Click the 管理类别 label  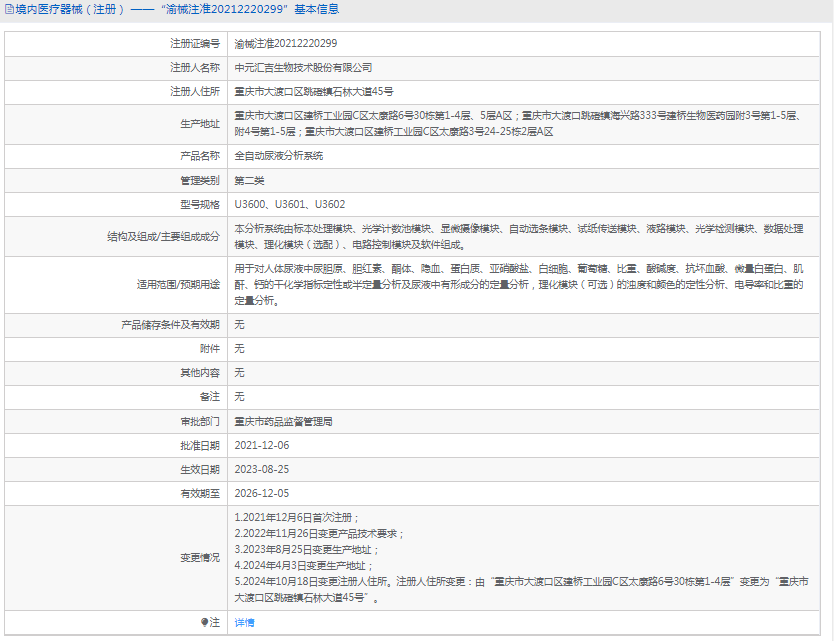199,180
